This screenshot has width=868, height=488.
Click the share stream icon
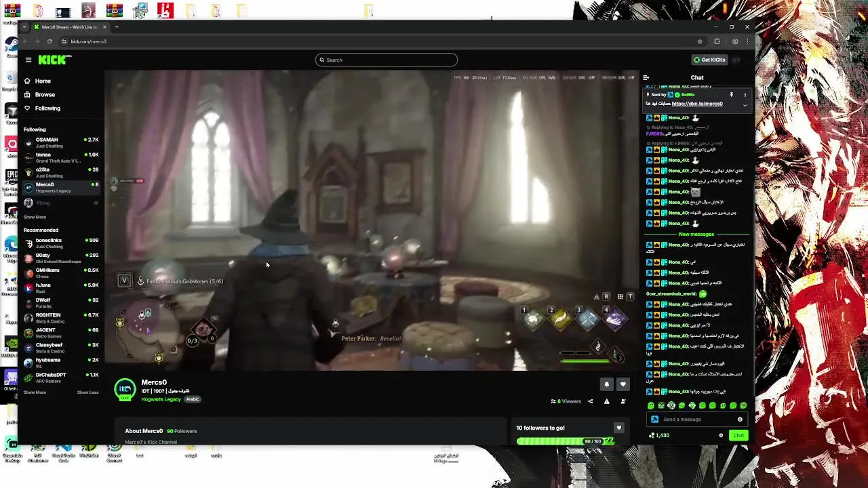(590, 401)
